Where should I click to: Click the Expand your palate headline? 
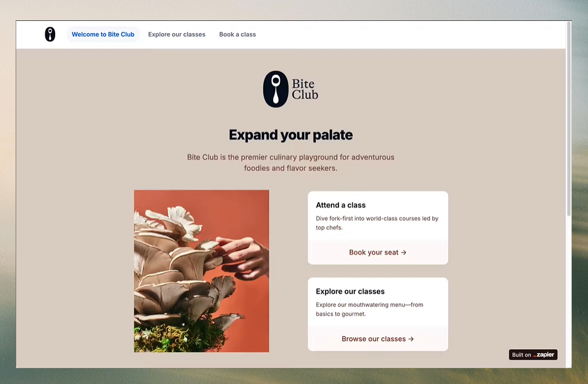tap(291, 135)
